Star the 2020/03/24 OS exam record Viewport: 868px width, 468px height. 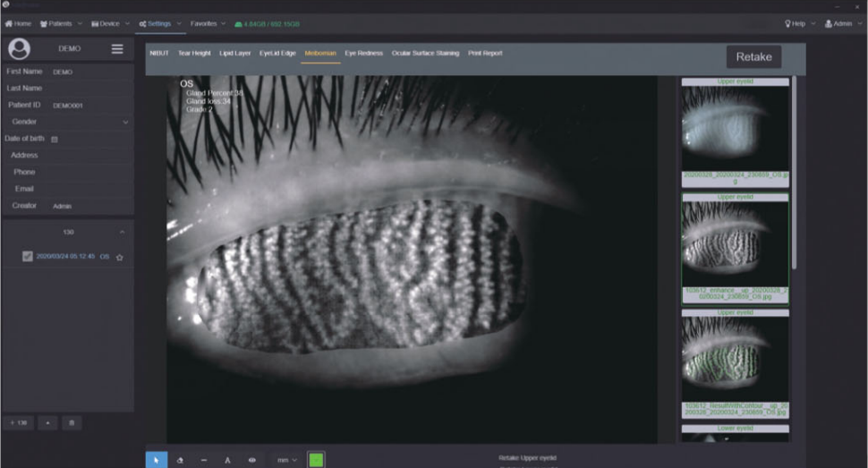pyautogui.click(x=119, y=257)
